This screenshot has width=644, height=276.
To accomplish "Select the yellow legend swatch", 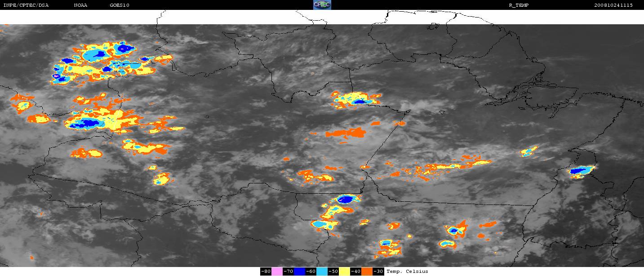I will [x=344, y=271].
